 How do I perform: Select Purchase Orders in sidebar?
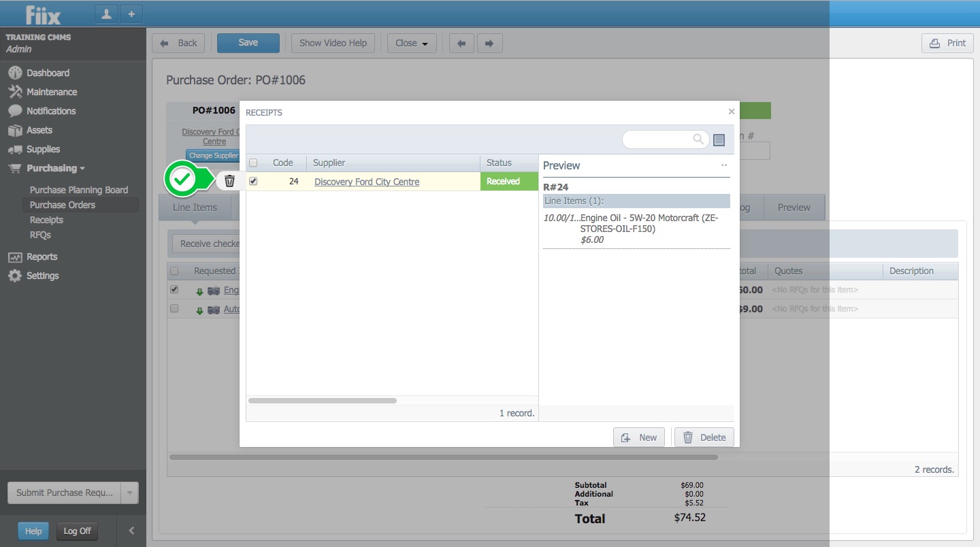pos(63,205)
